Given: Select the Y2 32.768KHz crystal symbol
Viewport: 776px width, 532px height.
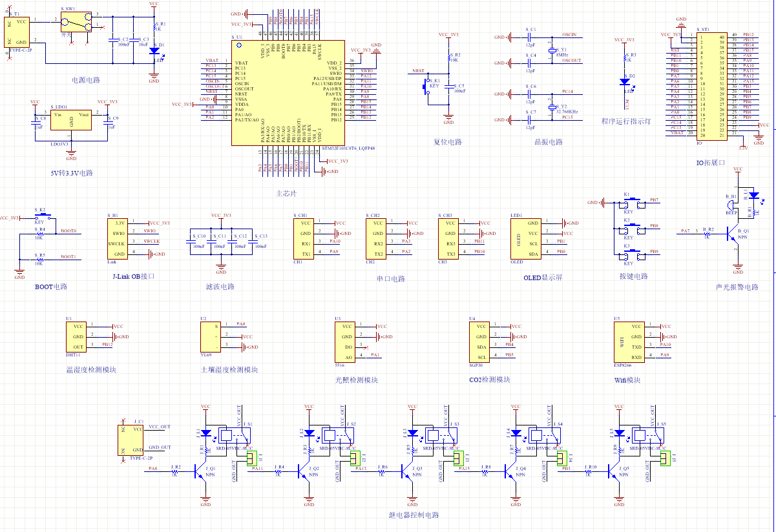Looking at the screenshot, I should point(551,107).
